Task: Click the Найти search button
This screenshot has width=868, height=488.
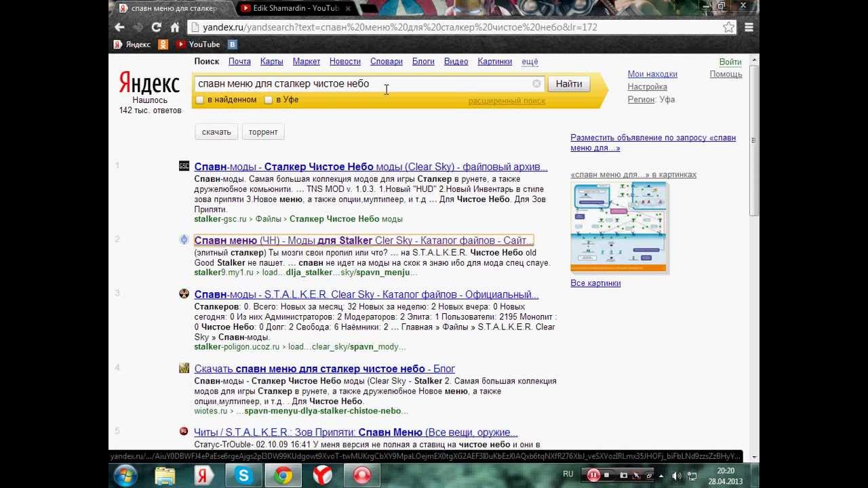Action: 568,83
